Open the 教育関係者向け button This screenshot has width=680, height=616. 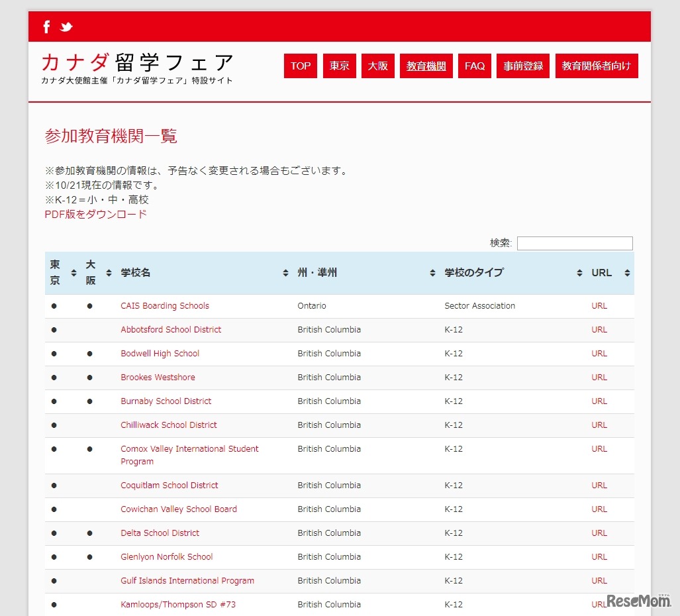(x=596, y=66)
